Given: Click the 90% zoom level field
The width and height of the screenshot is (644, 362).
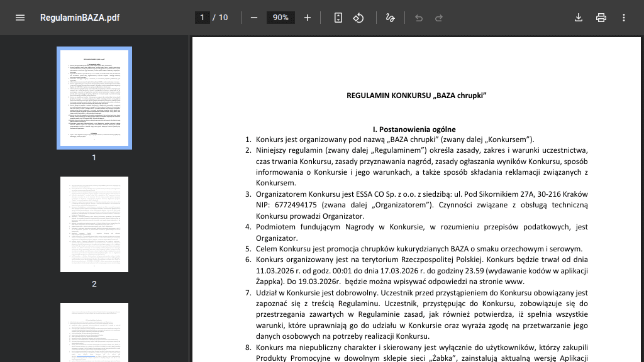Looking at the screenshot, I should pyautogui.click(x=280, y=18).
